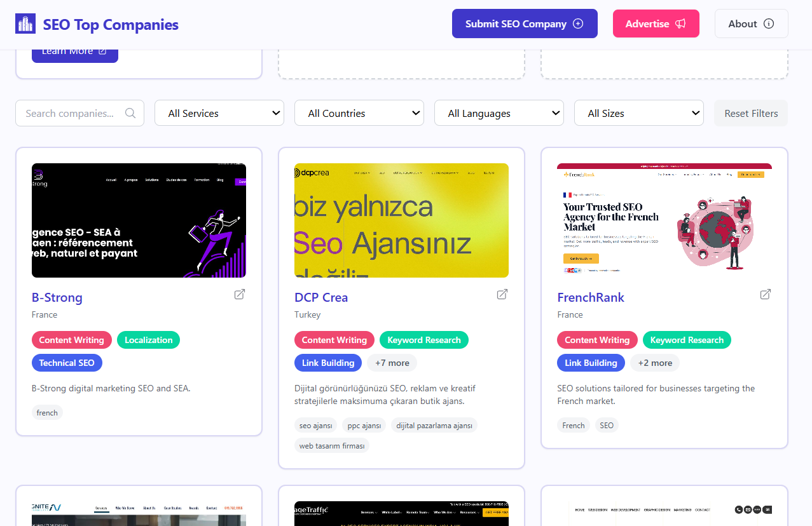Click the Advertise button
This screenshot has height=526, width=812.
pyautogui.click(x=656, y=24)
